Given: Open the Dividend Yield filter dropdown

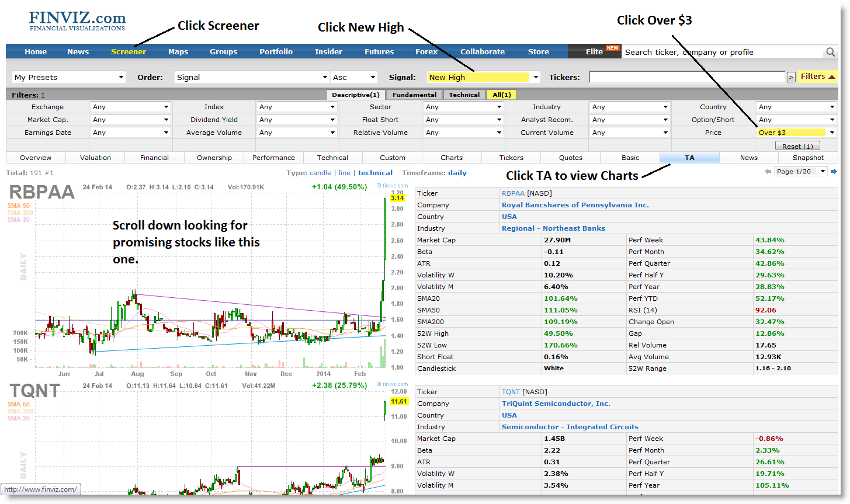Looking at the screenshot, I should (x=297, y=120).
